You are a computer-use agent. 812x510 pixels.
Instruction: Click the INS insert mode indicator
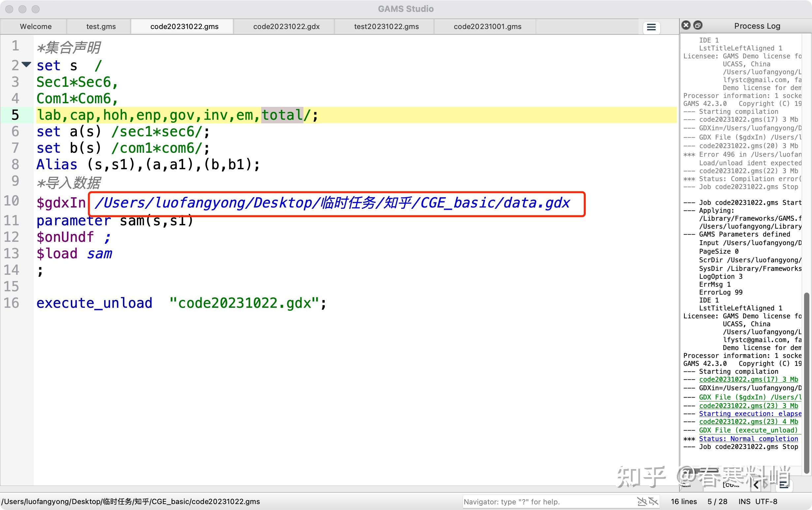coord(744,501)
